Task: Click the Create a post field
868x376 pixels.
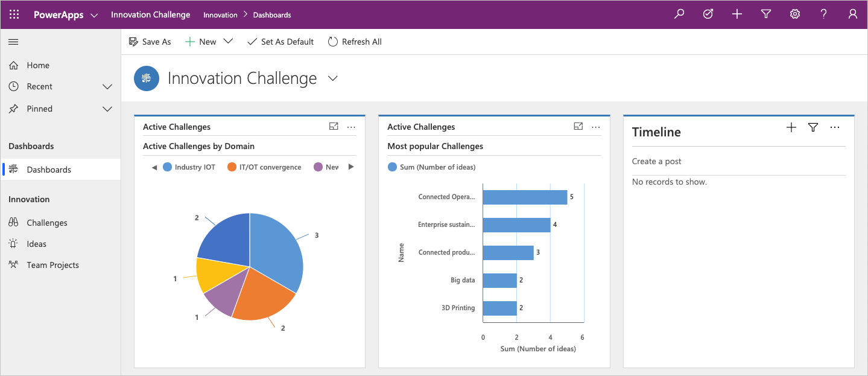Action: (x=739, y=161)
